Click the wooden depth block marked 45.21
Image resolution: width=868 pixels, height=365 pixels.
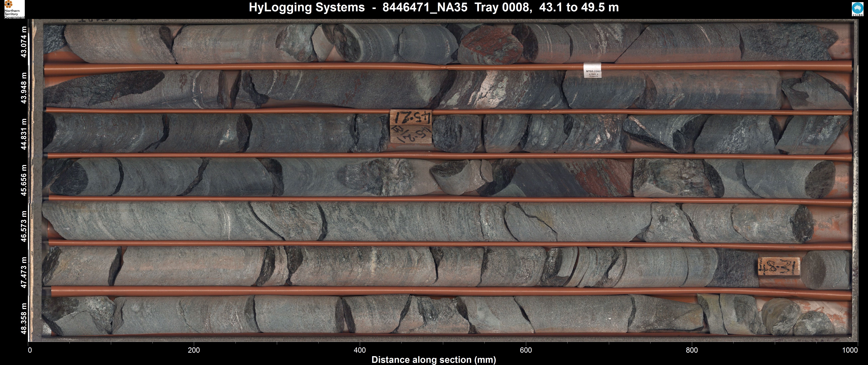tap(411, 126)
